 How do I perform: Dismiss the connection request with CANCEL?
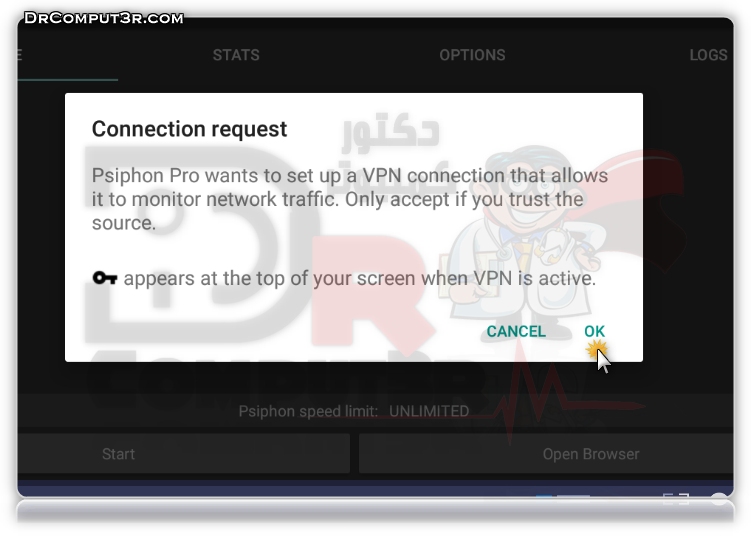point(516,332)
